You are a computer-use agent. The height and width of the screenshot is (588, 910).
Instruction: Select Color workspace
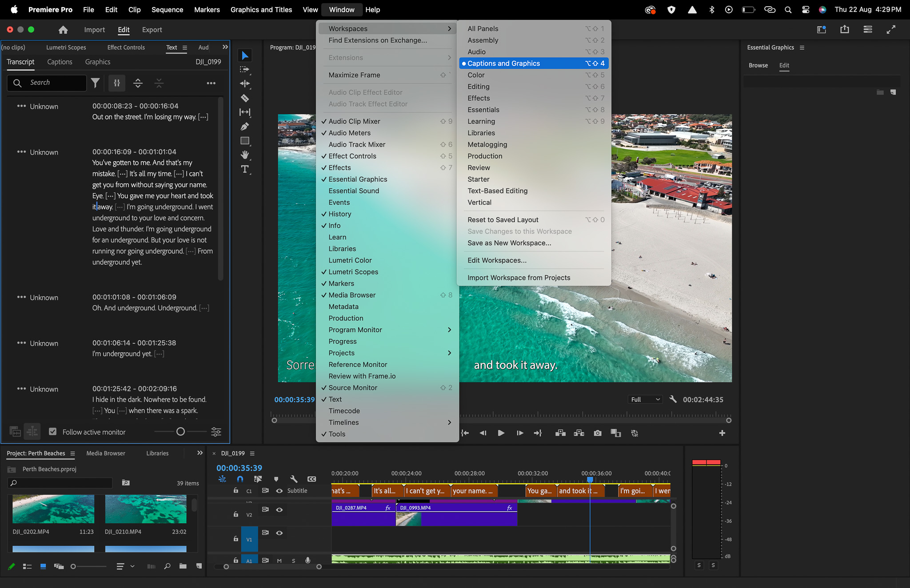point(534,75)
